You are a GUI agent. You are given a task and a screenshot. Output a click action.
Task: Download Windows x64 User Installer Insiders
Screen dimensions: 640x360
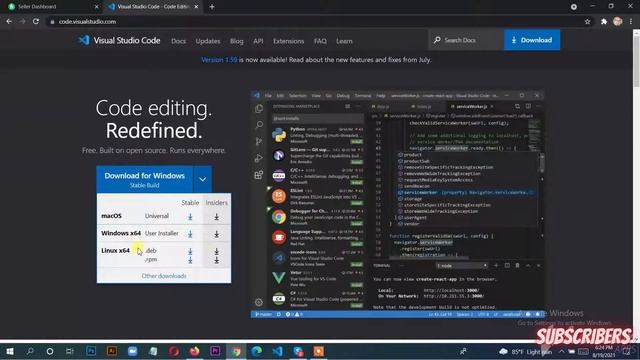click(216, 233)
